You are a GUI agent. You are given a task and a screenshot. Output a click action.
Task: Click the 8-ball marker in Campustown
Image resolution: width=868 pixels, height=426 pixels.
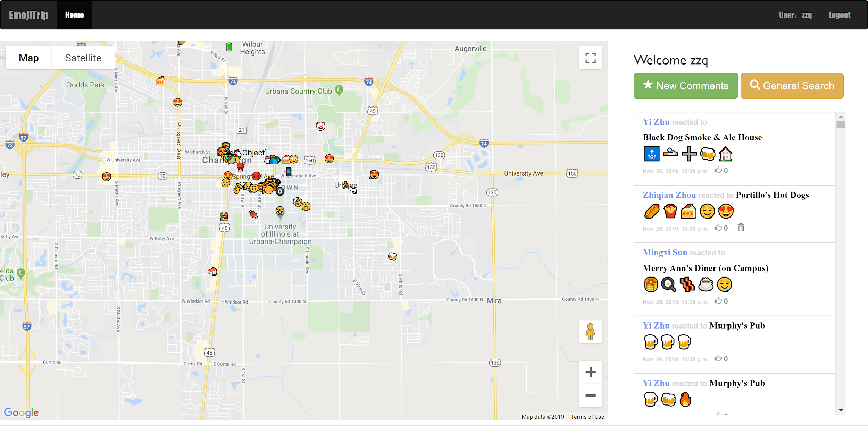(280, 191)
